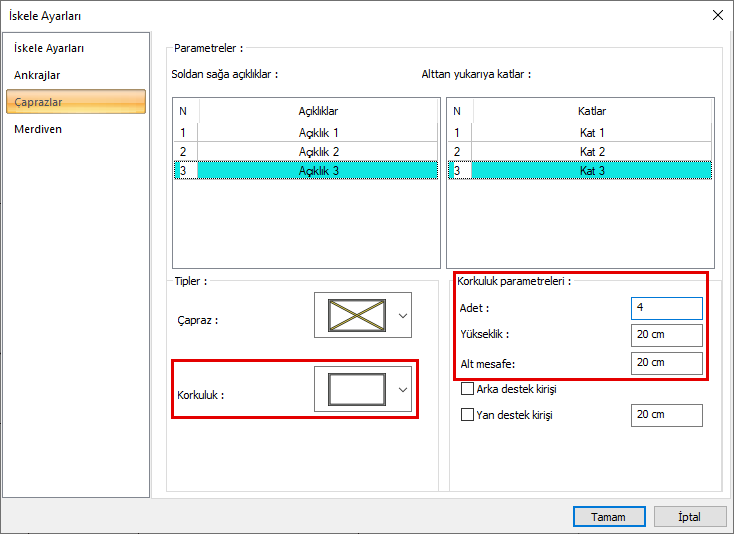Select Açıklık 1 row in the list
734x534 pixels.
[x=318, y=132]
